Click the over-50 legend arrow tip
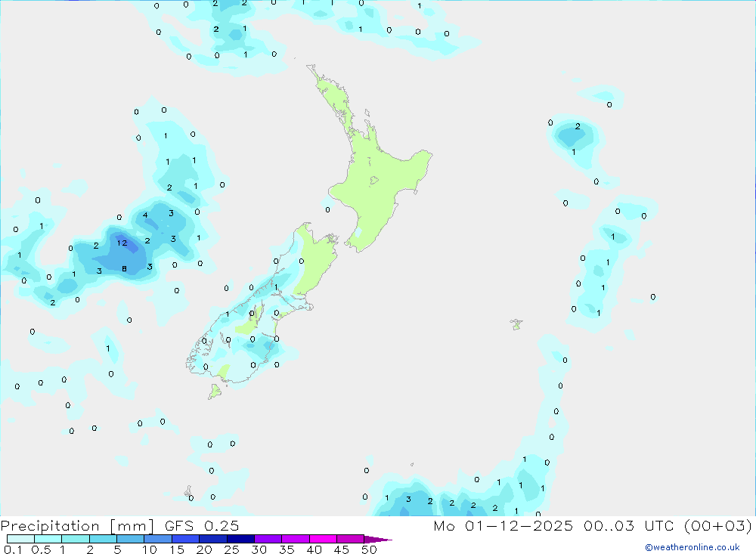This screenshot has width=756, height=554. click(x=379, y=540)
